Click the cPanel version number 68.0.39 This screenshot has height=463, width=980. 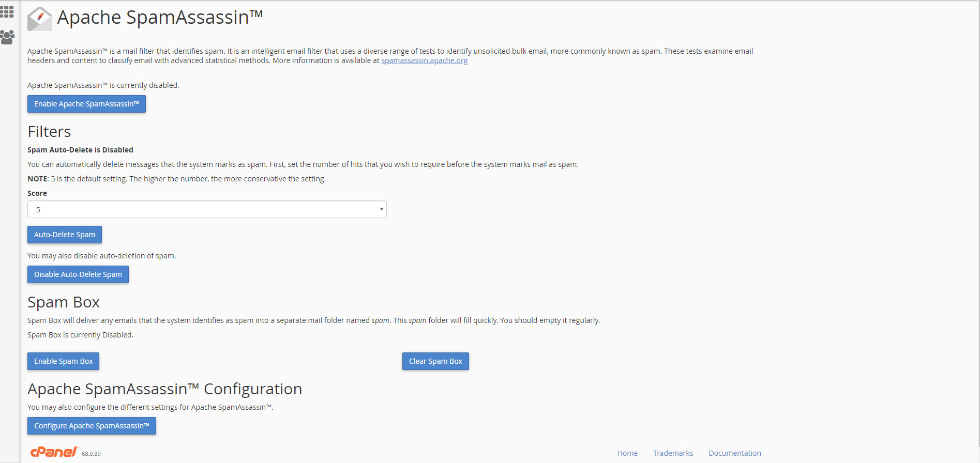click(x=91, y=454)
